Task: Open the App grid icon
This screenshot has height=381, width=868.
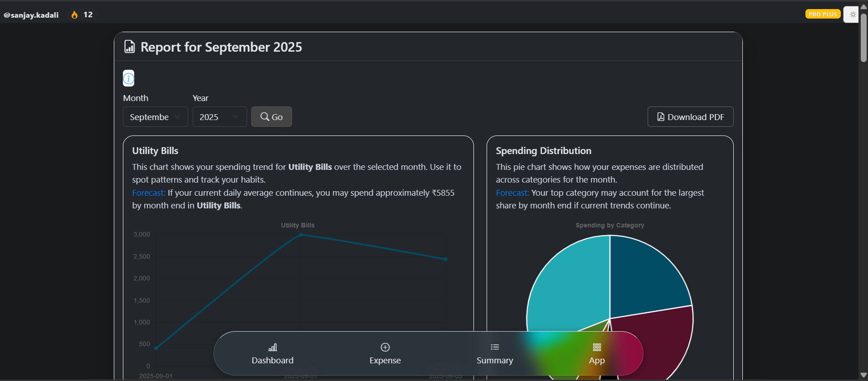Action: tap(597, 347)
